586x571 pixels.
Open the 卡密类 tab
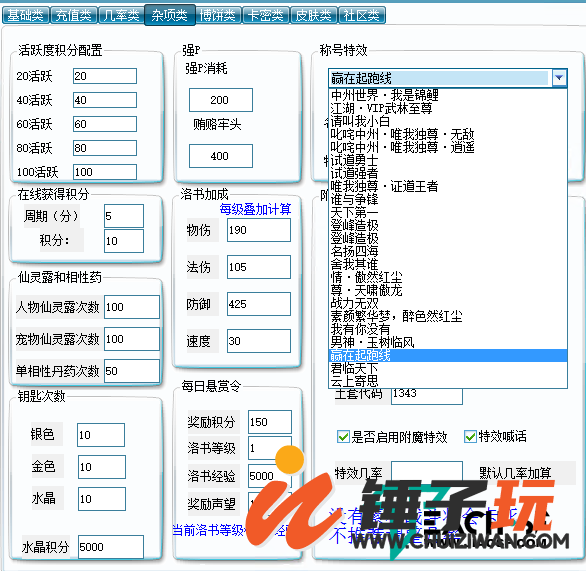tap(265, 15)
